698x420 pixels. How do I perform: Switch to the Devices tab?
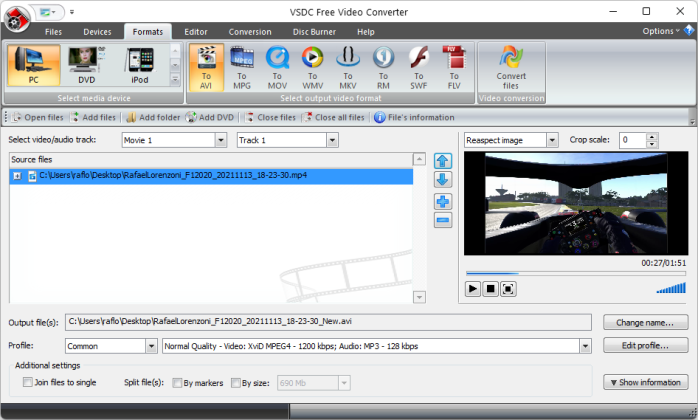tap(97, 32)
